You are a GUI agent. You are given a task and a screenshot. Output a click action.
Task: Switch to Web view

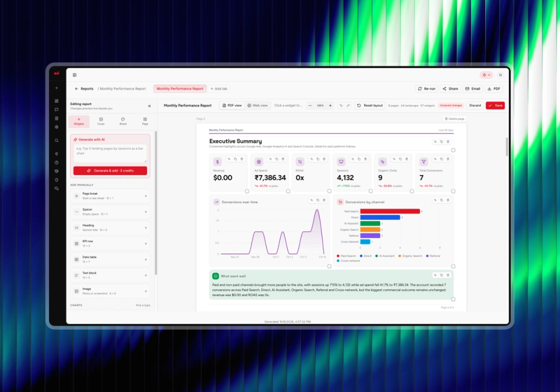pyautogui.click(x=257, y=106)
